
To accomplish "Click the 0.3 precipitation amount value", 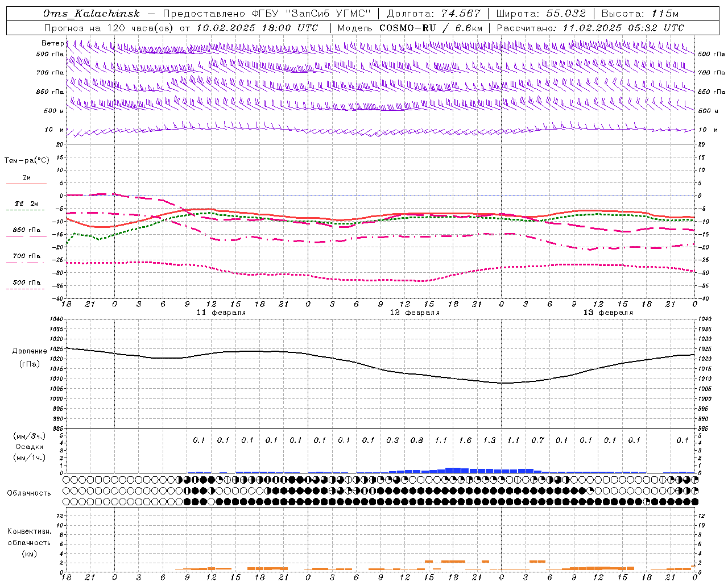I will (x=392, y=440).
